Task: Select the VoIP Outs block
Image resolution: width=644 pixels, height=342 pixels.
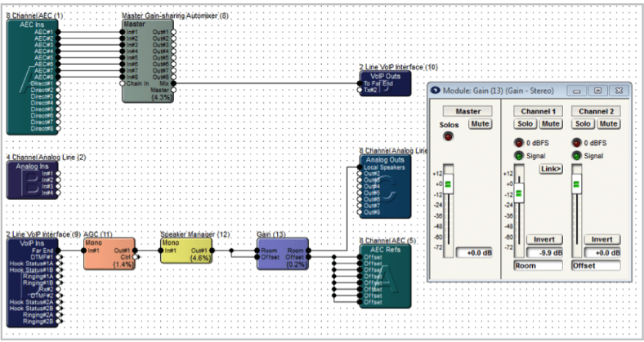Action: point(385,83)
